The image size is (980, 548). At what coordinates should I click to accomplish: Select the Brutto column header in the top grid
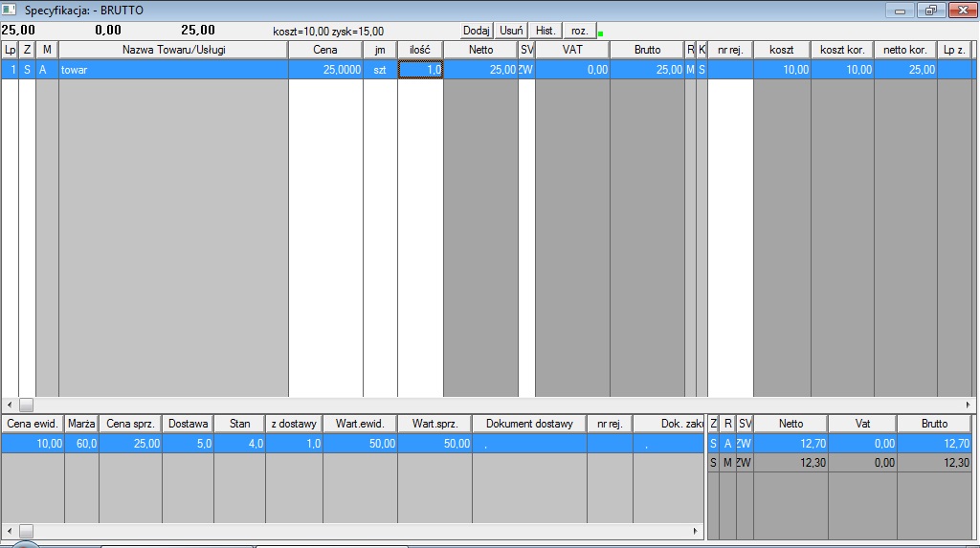647,50
